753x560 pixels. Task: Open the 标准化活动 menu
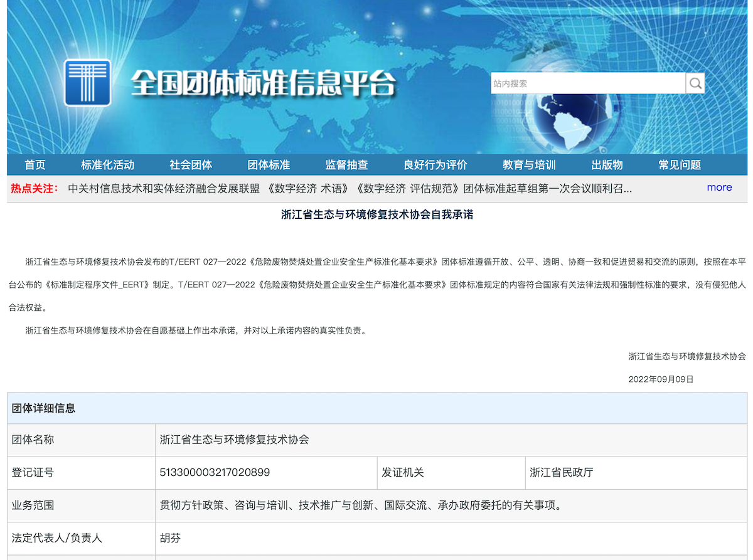107,165
